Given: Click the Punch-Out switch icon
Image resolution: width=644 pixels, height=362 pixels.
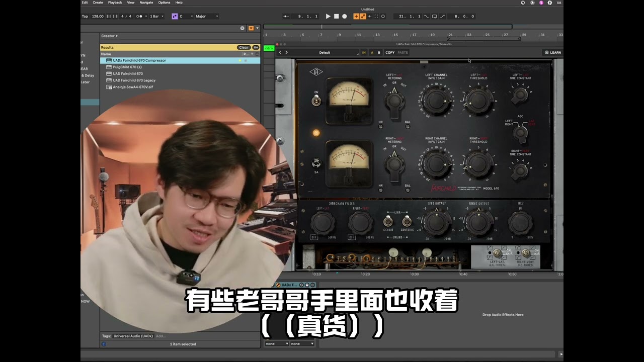Looking at the screenshot, I should (x=443, y=16).
